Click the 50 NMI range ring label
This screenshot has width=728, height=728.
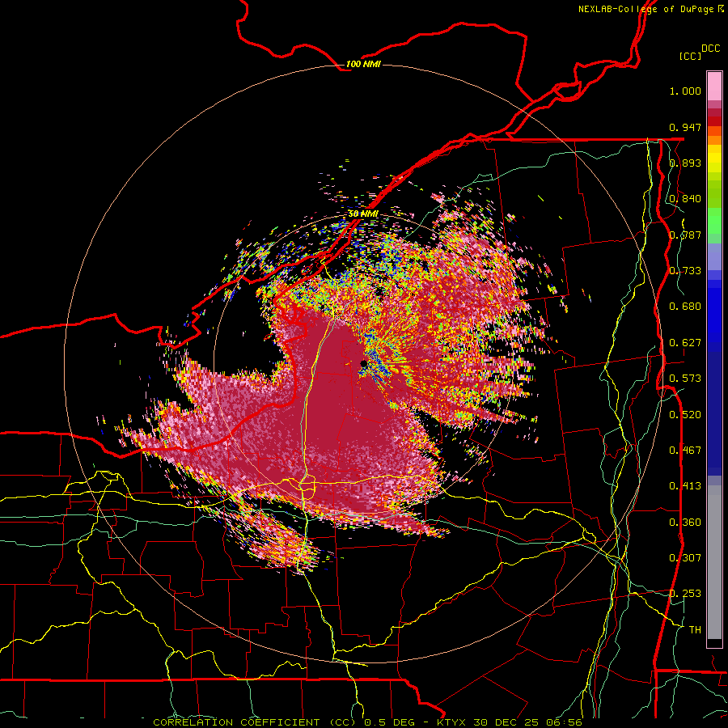click(x=363, y=214)
